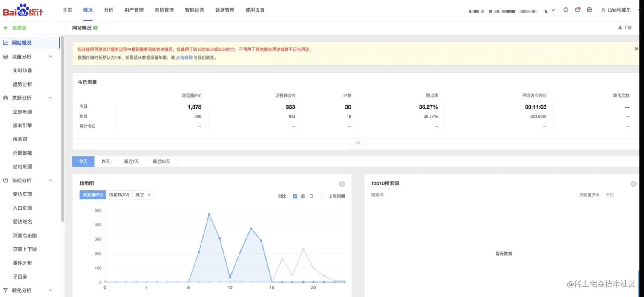
Task: Open 外部链接 in sidebar
Action: tap(23, 153)
